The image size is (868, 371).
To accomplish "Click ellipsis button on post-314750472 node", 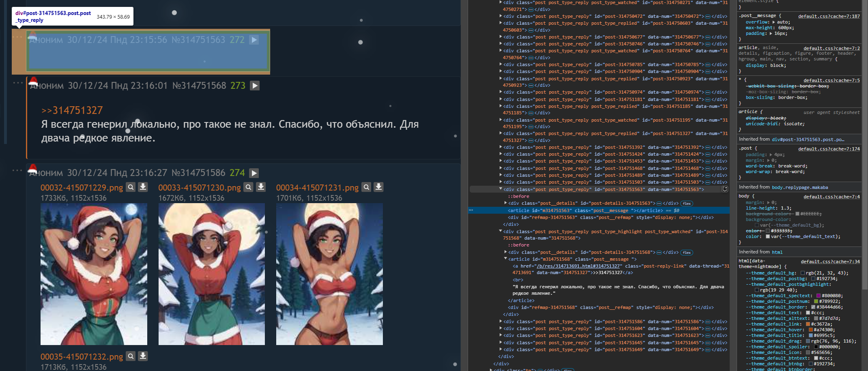I will 708,17.
